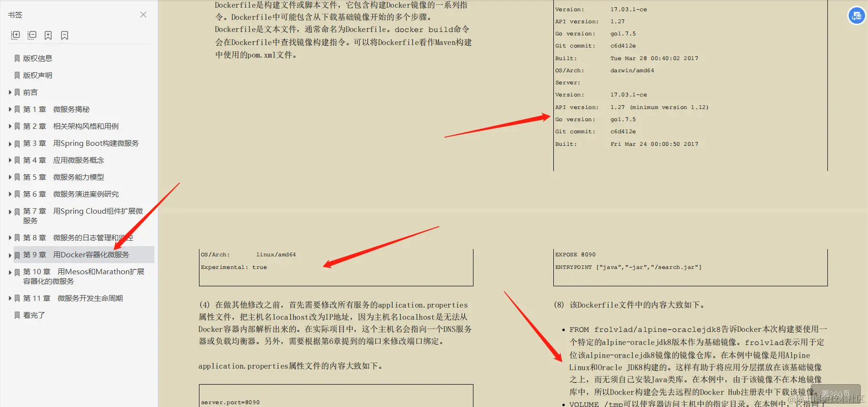Open the 版权声明 bookmark
This screenshot has height=407, width=868.
tap(38, 75)
